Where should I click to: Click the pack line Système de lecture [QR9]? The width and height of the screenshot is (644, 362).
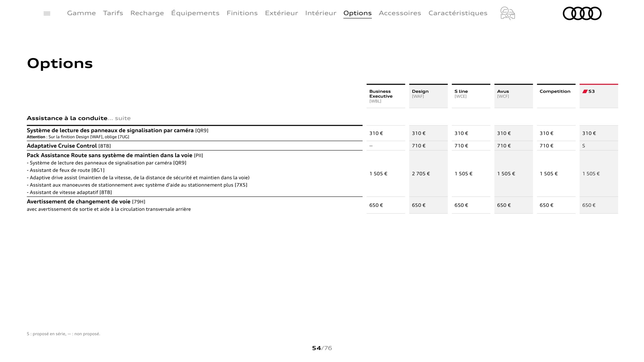click(107, 163)
